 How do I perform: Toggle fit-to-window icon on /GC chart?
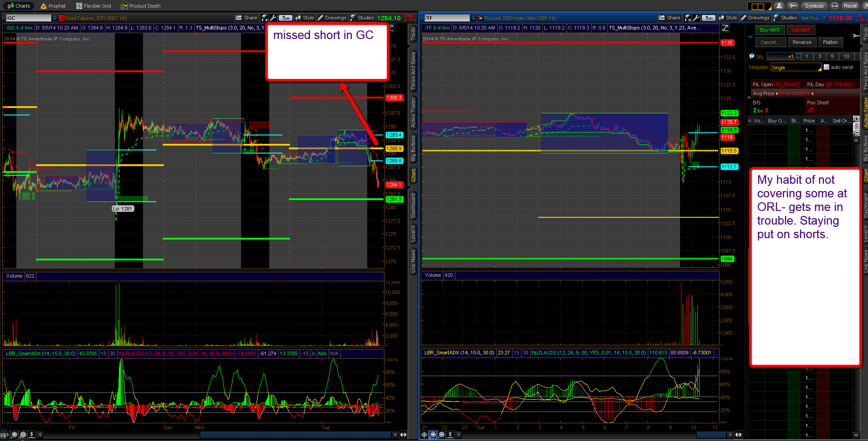coord(265,18)
